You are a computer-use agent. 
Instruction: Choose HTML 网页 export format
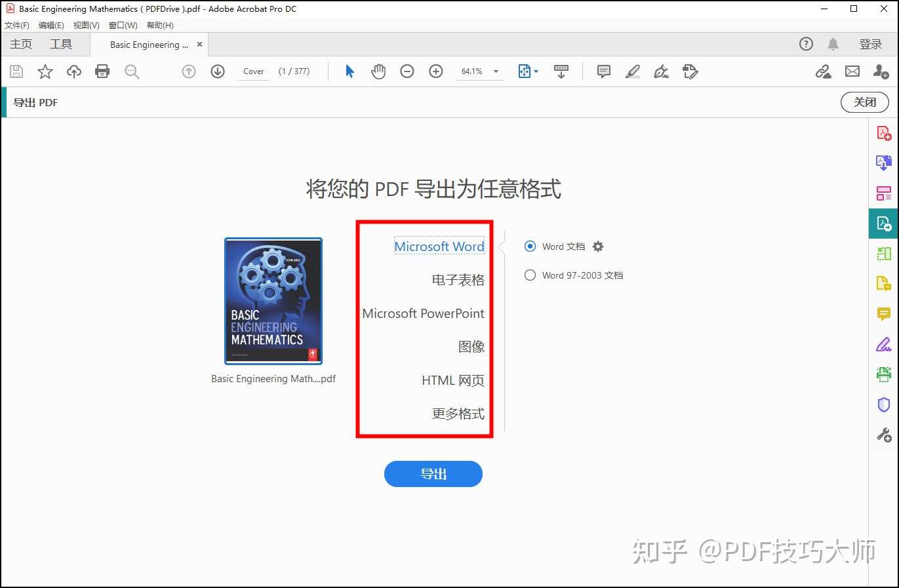453,380
